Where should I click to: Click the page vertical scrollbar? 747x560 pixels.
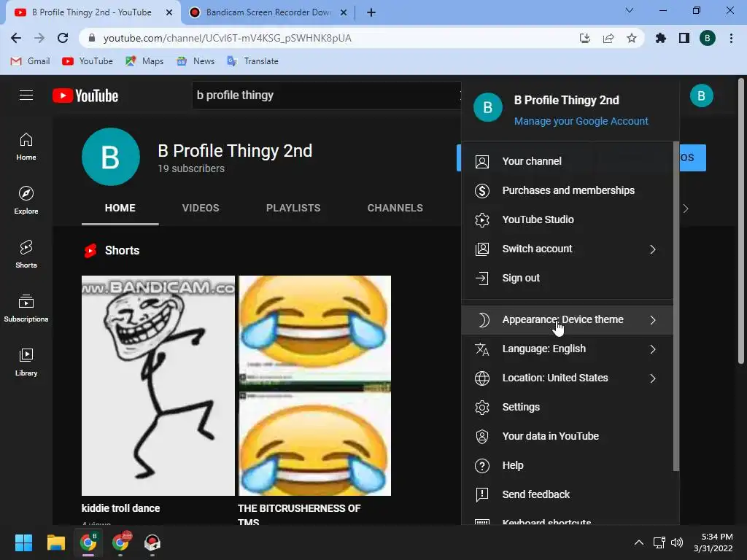741,220
